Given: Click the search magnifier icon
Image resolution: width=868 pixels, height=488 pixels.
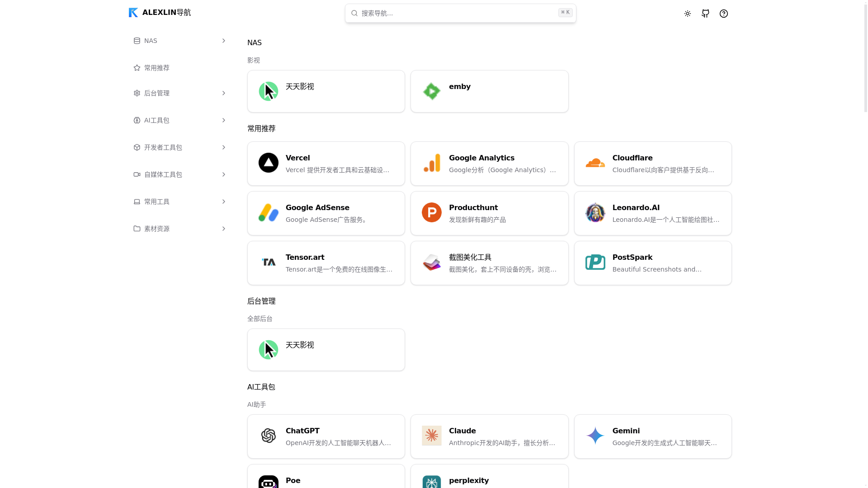Looking at the screenshot, I should (x=354, y=13).
